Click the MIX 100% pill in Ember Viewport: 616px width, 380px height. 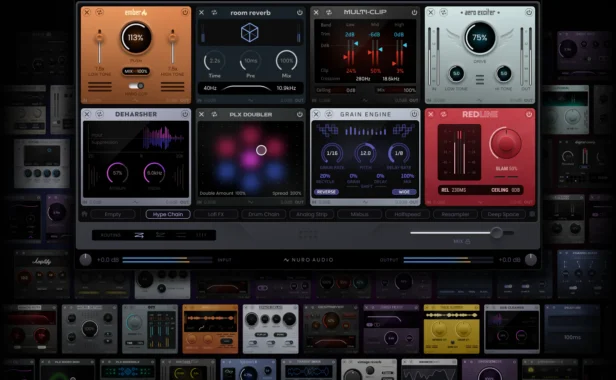(136, 72)
